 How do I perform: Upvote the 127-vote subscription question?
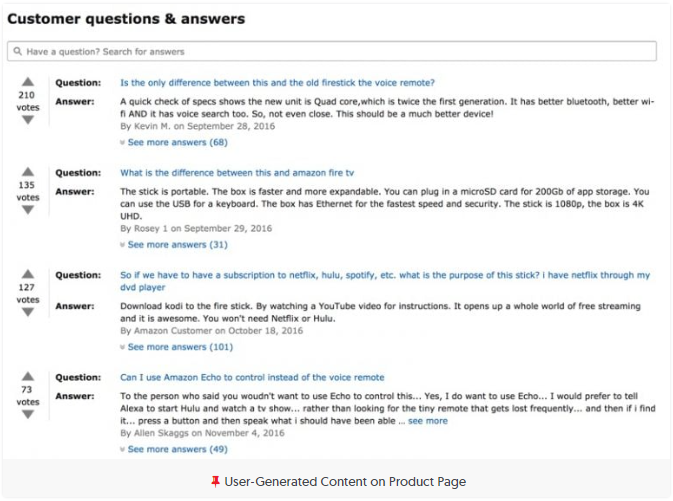(27, 274)
